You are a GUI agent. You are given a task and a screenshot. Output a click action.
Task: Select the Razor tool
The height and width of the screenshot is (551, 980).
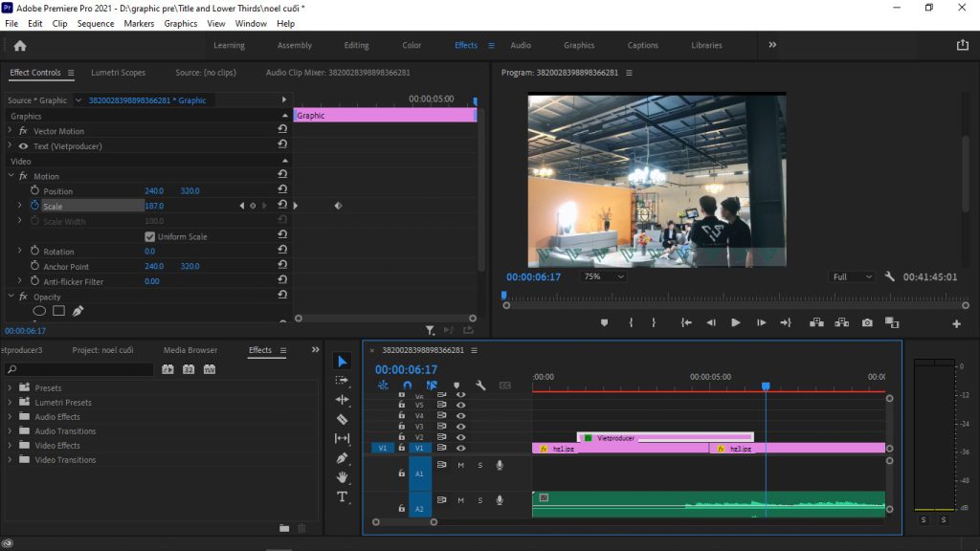coord(343,419)
